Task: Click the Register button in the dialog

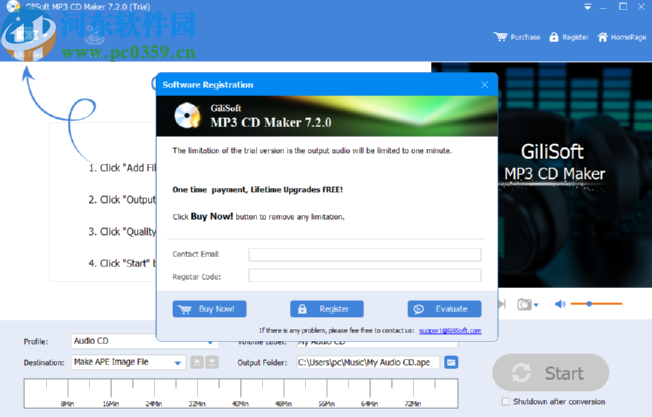Action: pos(326,309)
